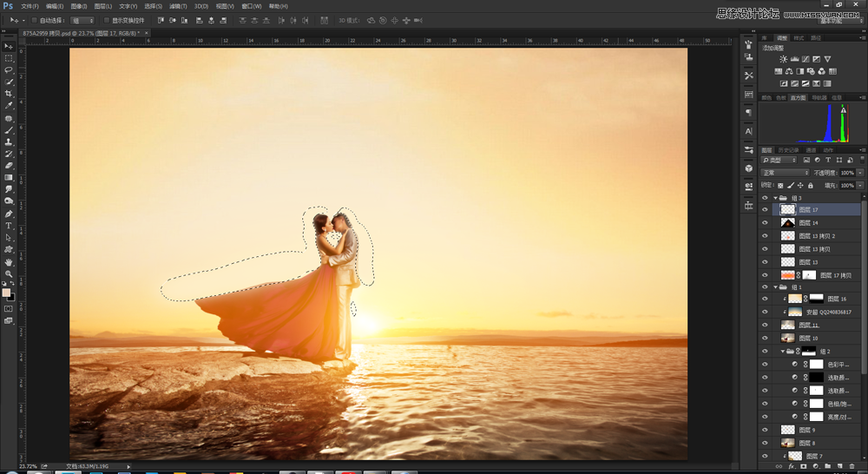Select the Pen tool

point(9,214)
